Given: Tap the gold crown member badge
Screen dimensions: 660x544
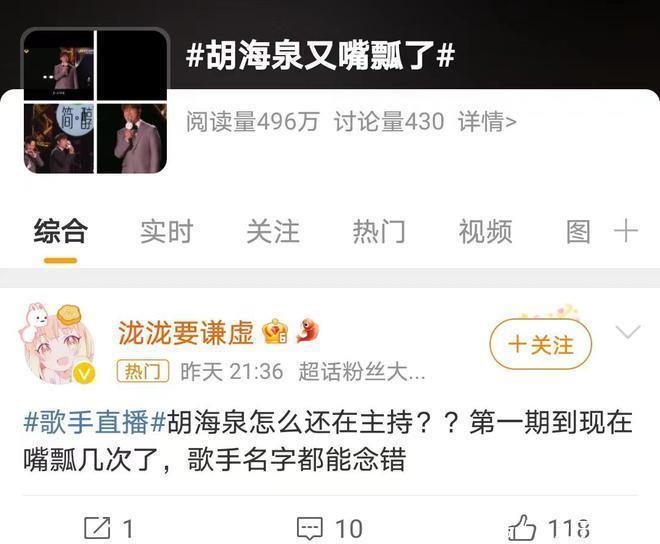Looking at the screenshot, I should [275, 331].
